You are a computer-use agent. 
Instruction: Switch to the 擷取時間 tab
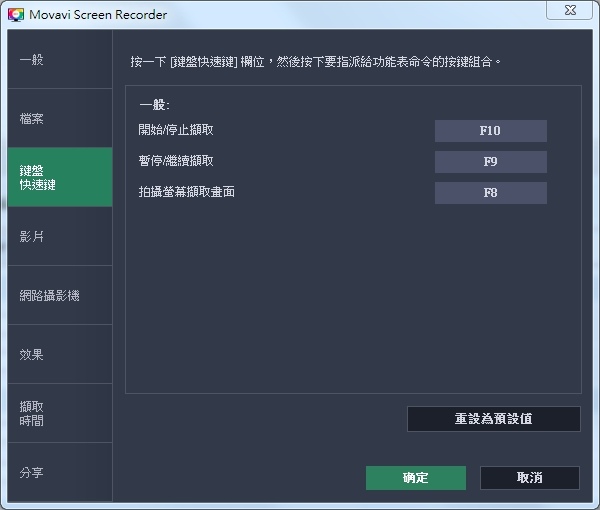60,413
